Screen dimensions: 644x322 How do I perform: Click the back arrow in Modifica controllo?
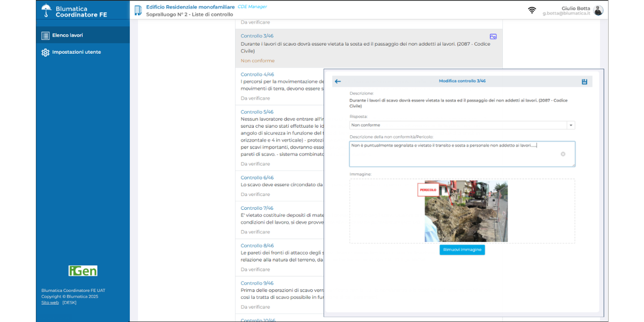338,82
